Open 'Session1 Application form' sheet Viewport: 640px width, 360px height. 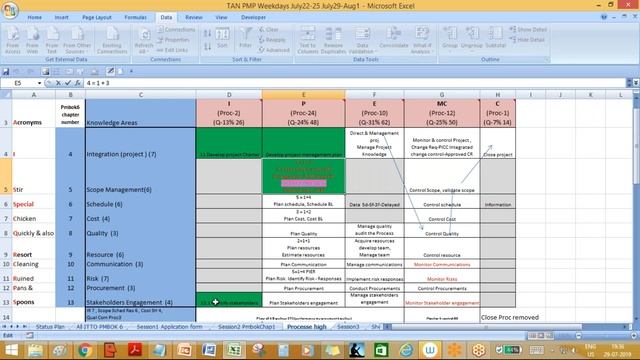tap(169, 327)
